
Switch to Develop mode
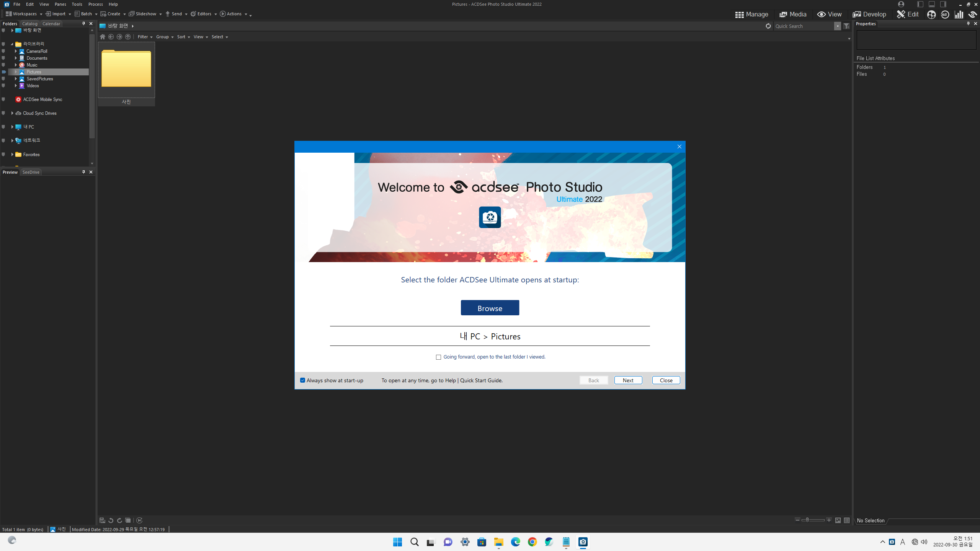tap(869, 14)
